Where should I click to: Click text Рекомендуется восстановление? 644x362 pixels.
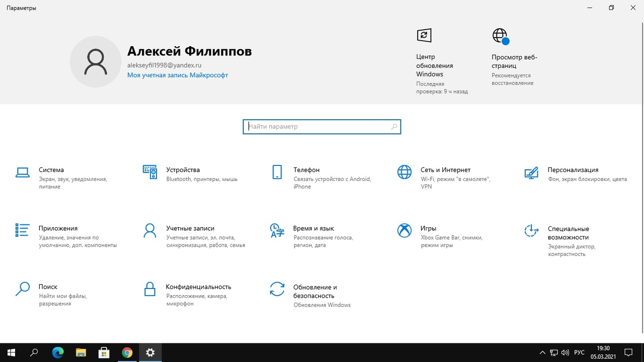point(512,79)
